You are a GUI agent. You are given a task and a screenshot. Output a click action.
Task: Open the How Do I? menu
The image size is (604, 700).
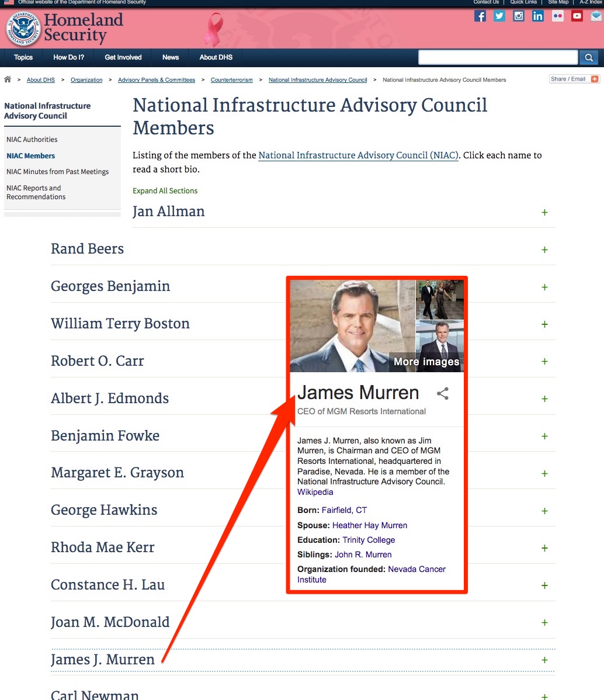tap(69, 58)
